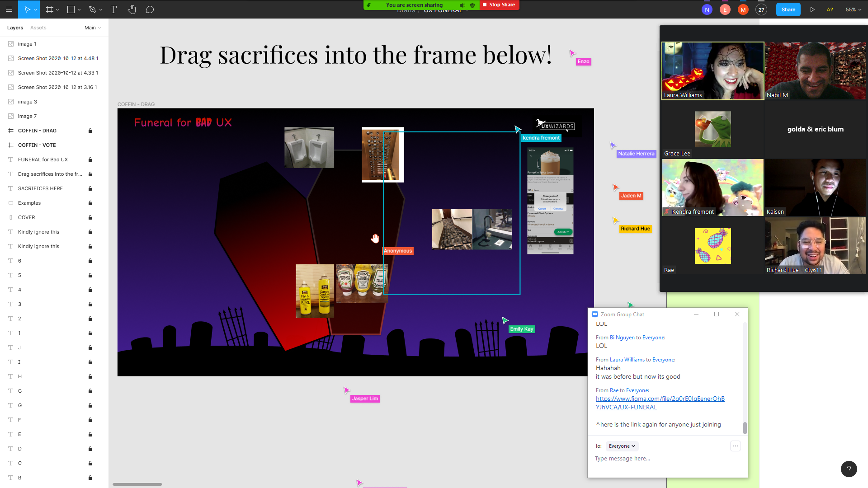Click the Present play icon
This screenshot has height=488, width=868.
click(812, 9)
